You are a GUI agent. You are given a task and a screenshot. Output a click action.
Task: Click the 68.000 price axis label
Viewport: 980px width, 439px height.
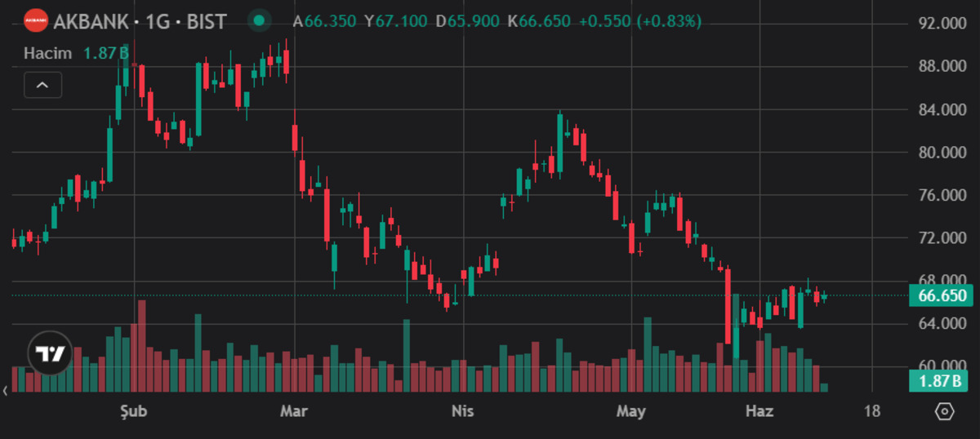943,281
